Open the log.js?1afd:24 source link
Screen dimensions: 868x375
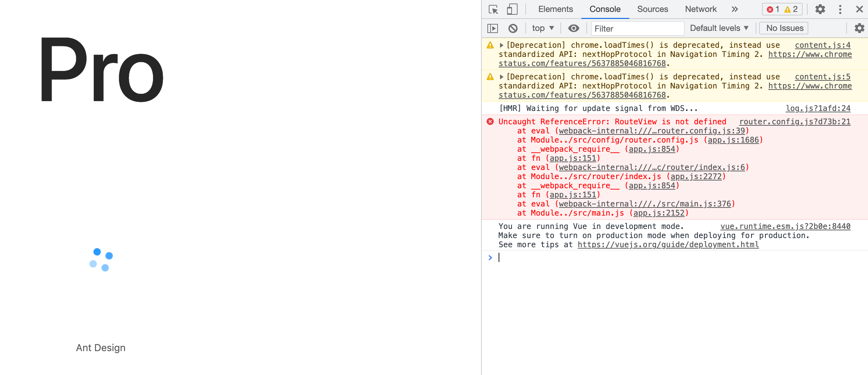[x=818, y=108]
